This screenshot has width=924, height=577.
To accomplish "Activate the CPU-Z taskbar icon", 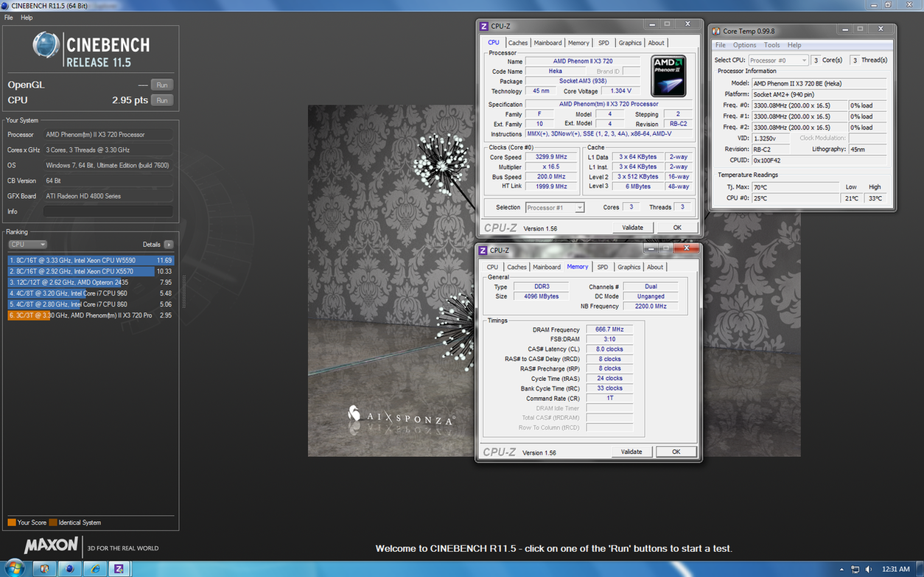I will 119,569.
